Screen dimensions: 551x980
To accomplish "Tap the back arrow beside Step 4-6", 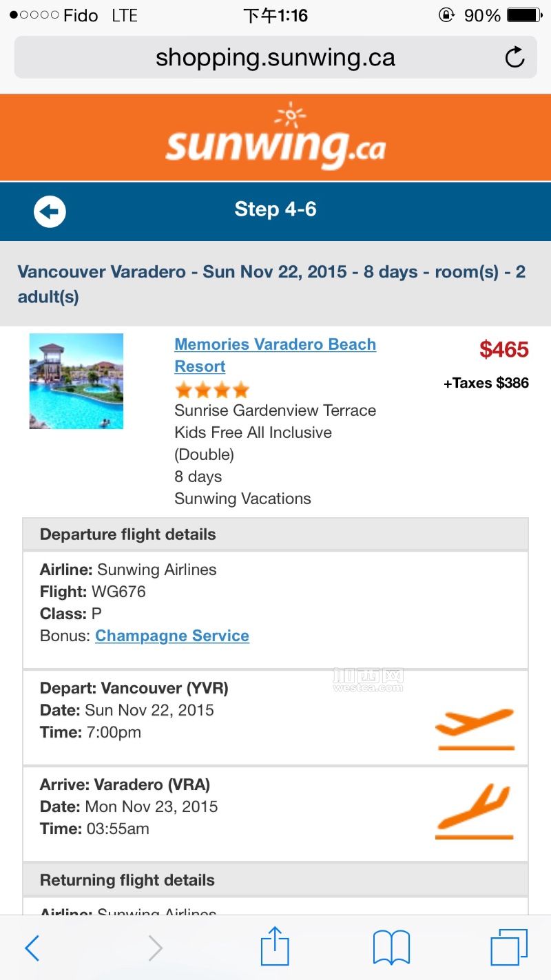I will pos(50,211).
